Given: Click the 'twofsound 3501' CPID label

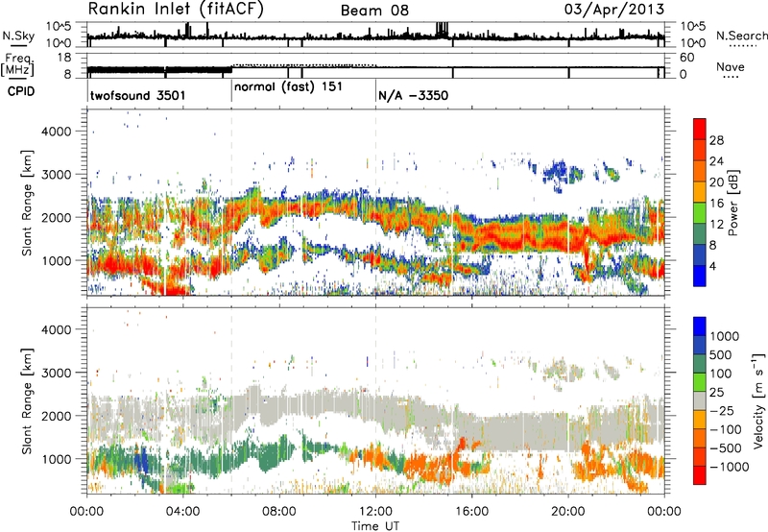Looking at the screenshot, I should pyautogui.click(x=138, y=95).
